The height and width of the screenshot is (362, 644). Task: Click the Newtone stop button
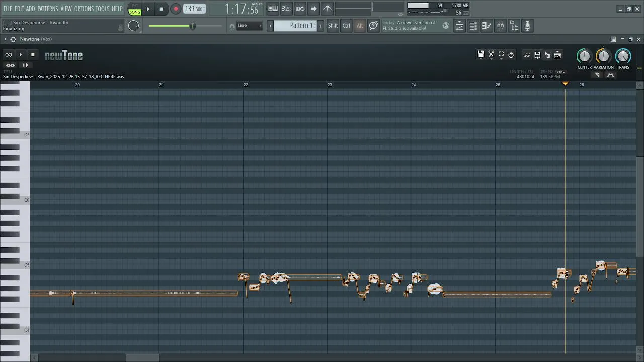click(x=33, y=55)
